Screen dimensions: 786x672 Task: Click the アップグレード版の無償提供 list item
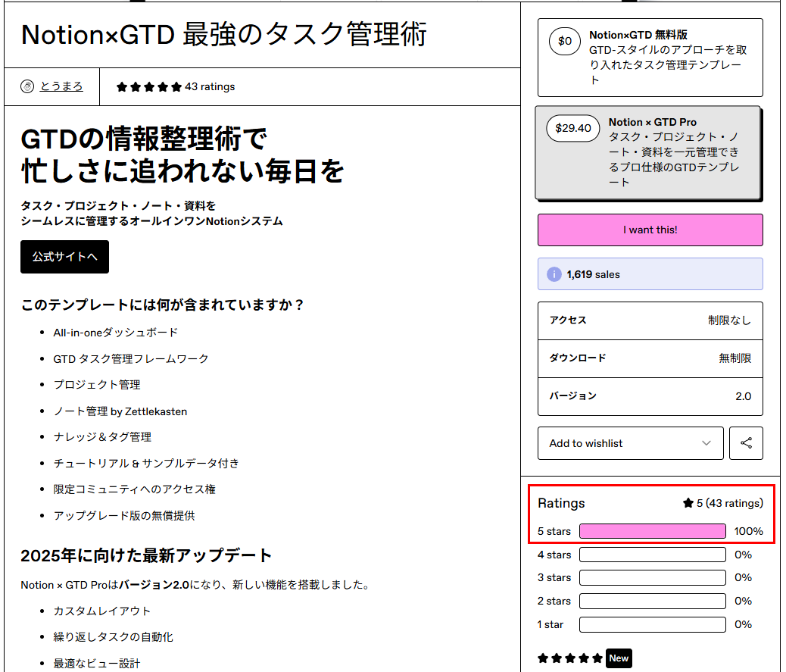[x=124, y=515]
